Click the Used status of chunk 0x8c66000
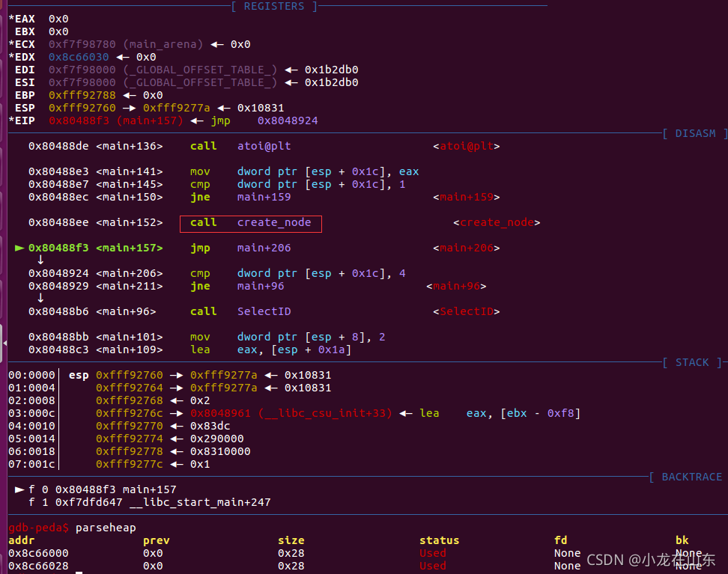 (x=433, y=553)
